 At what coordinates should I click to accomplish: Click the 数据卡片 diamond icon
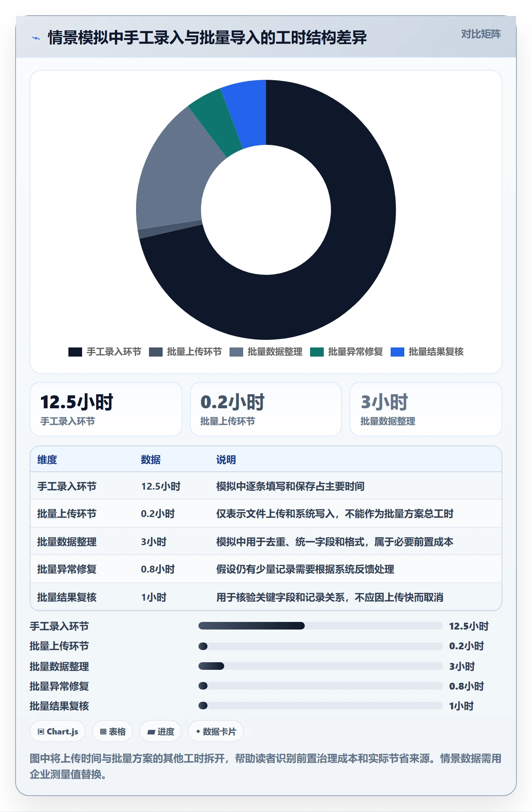(198, 731)
